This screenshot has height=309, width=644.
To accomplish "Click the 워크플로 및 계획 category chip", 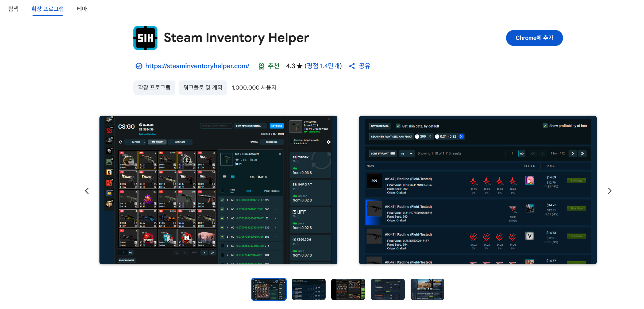I will (203, 88).
